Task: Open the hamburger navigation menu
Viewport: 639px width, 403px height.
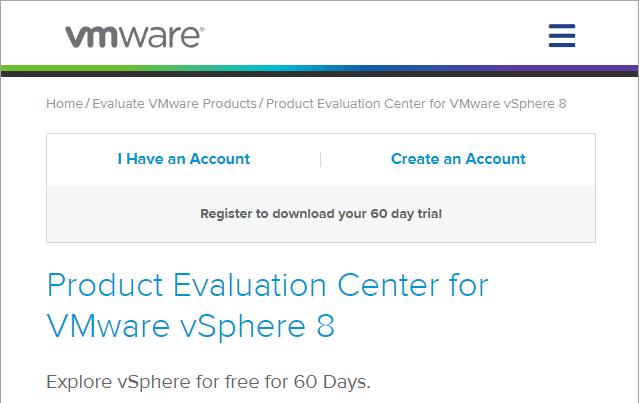Action: (x=562, y=35)
